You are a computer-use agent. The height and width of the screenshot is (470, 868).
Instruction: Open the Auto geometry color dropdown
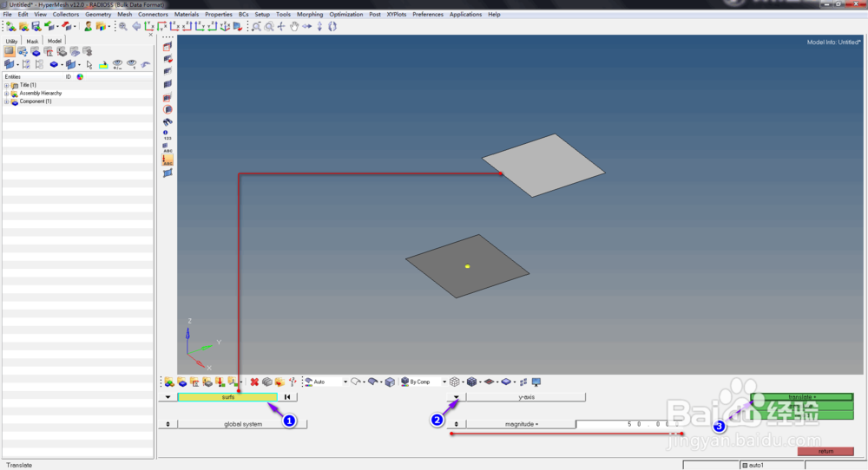tap(345, 382)
